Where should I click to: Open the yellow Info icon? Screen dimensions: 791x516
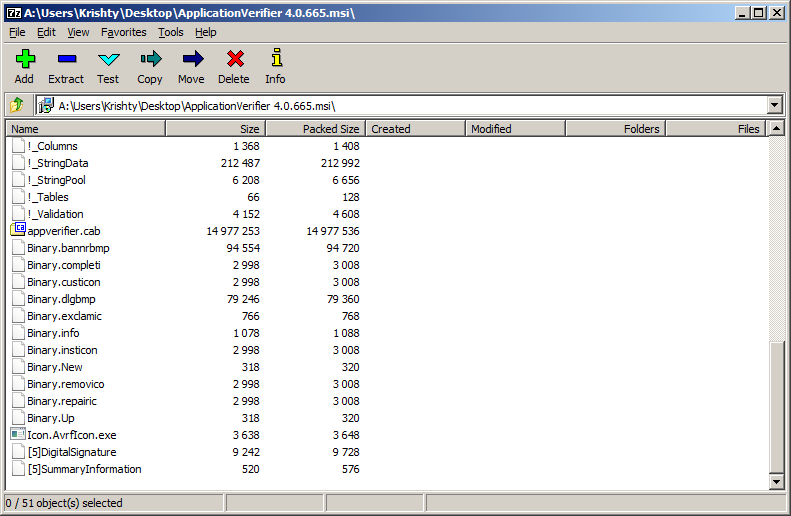275,60
